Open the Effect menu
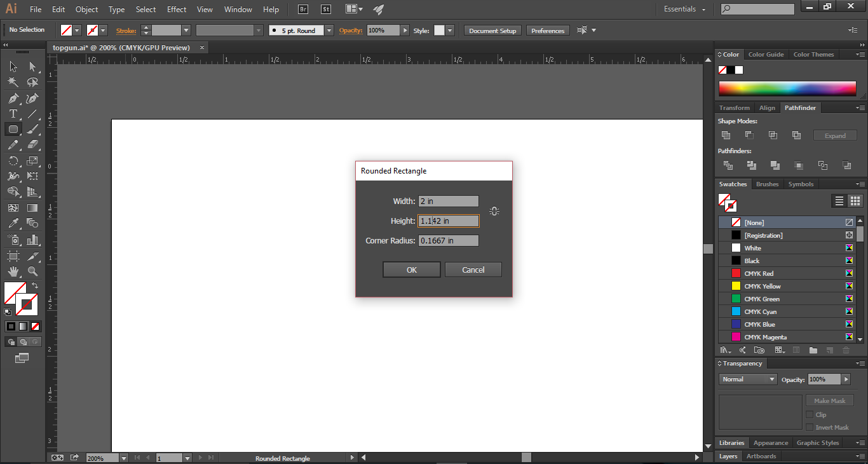The image size is (868, 464). pyautogui.click(x=177, y=10)
